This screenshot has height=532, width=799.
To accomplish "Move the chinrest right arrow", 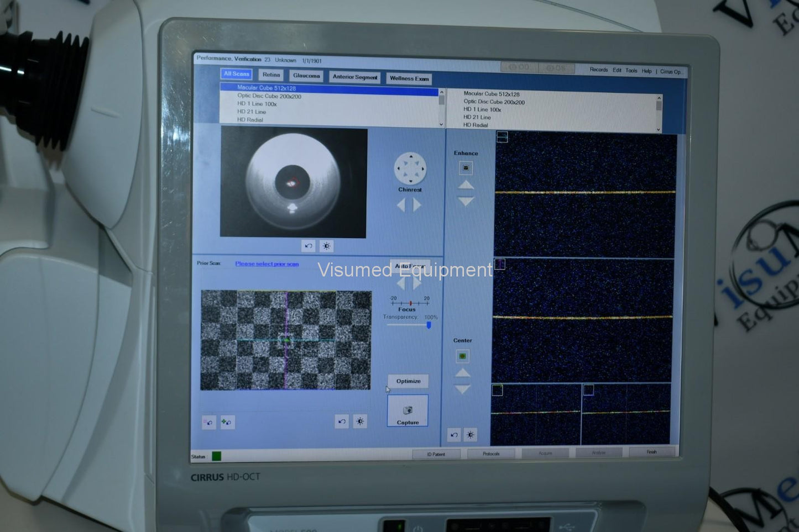I will tap(417, 205).
